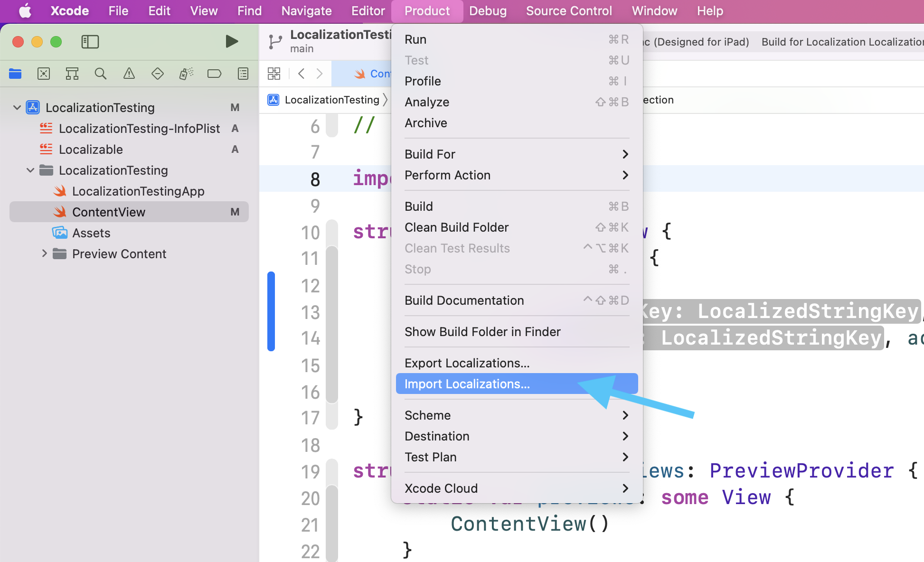The width and height of the screenshot is (924, 562).
Task: Open the Source Control navigator
Action: (44, 74)
